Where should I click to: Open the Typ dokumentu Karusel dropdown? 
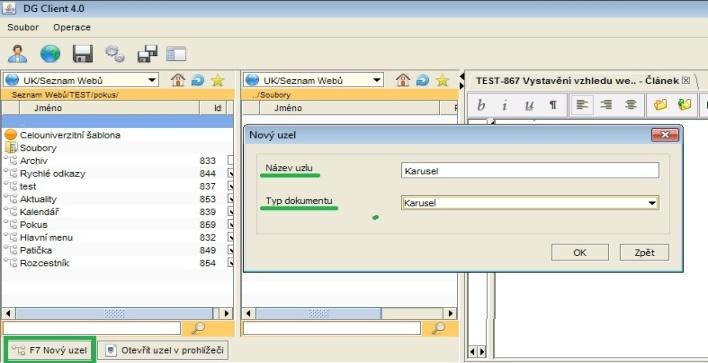tap(530, 203)
